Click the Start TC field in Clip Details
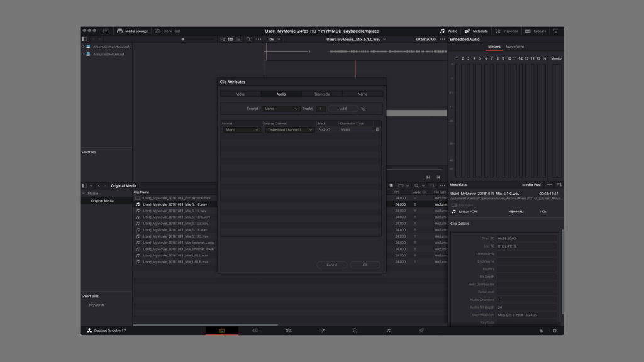The width and height of the screenshot is (644, 362). (526, 238)
